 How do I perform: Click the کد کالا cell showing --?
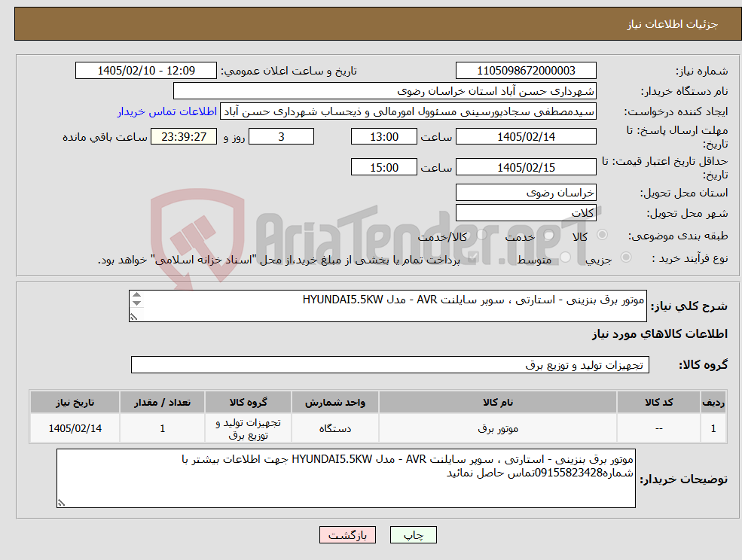pos(658,428)
